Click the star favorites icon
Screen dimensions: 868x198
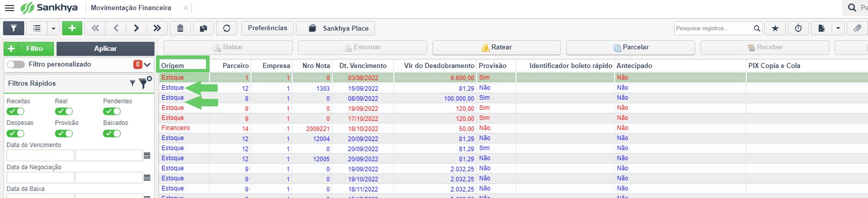coord(775,28)
